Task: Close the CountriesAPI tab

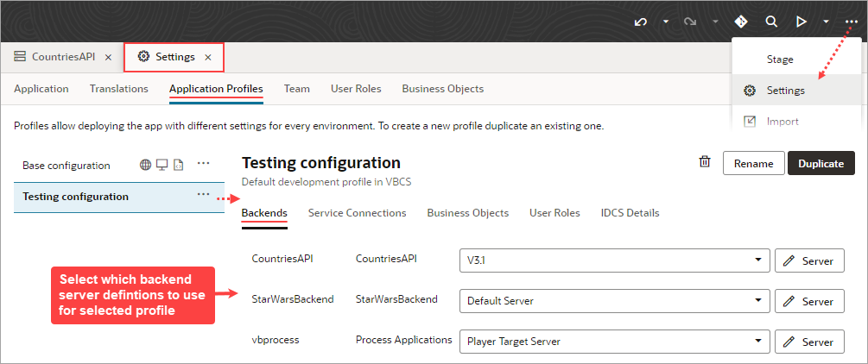Action: coord(109,57)
